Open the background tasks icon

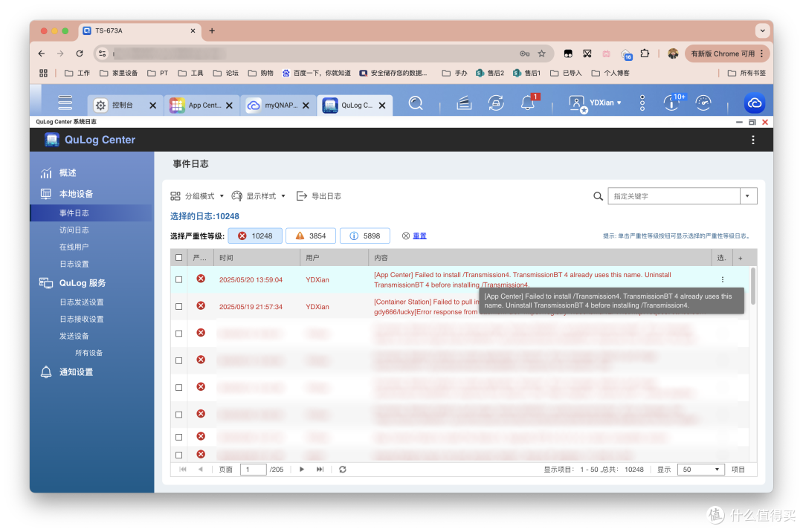coord(464,103)
